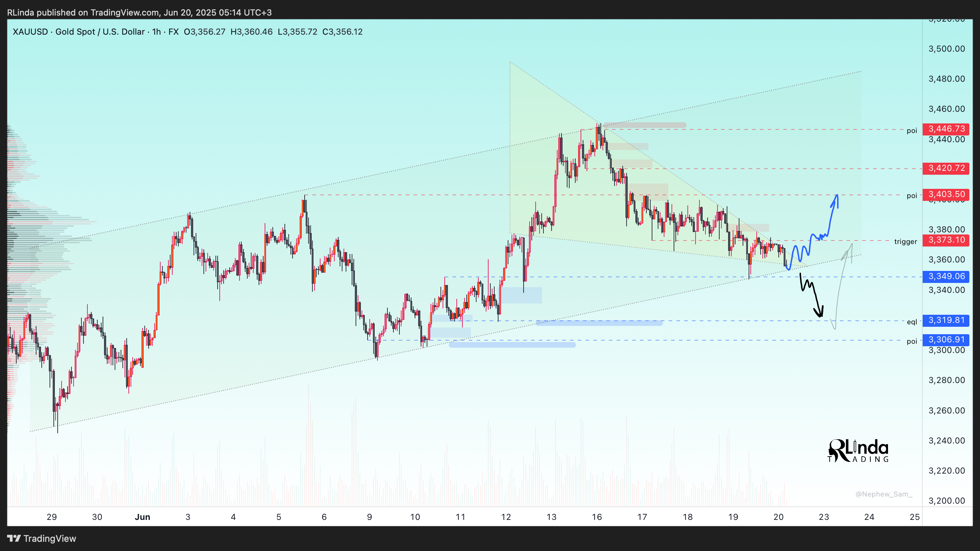Viewport: 980px width, 551px height.
Task: Click the 'poi' label beside 3,403.50
Action: [x=911, y=196]
